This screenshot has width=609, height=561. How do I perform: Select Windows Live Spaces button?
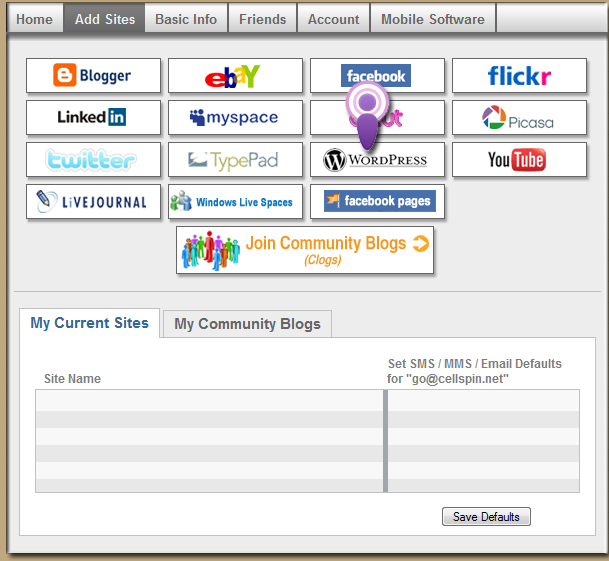235,201
